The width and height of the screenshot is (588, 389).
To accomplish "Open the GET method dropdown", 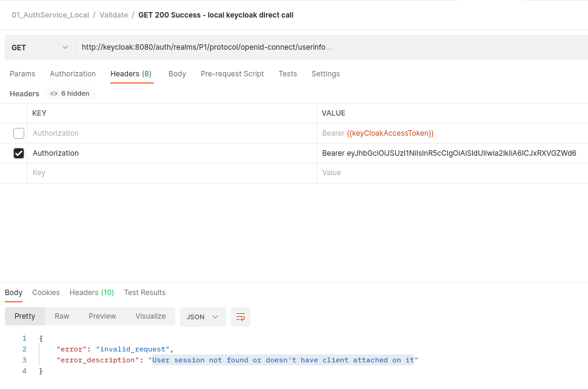I will [39, 47].
